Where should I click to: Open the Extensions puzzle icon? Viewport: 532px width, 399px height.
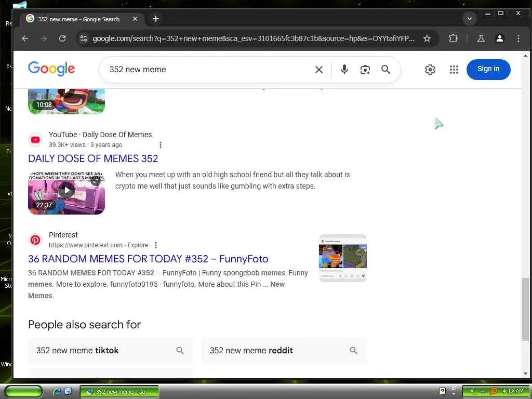click(x=453, y=38)
